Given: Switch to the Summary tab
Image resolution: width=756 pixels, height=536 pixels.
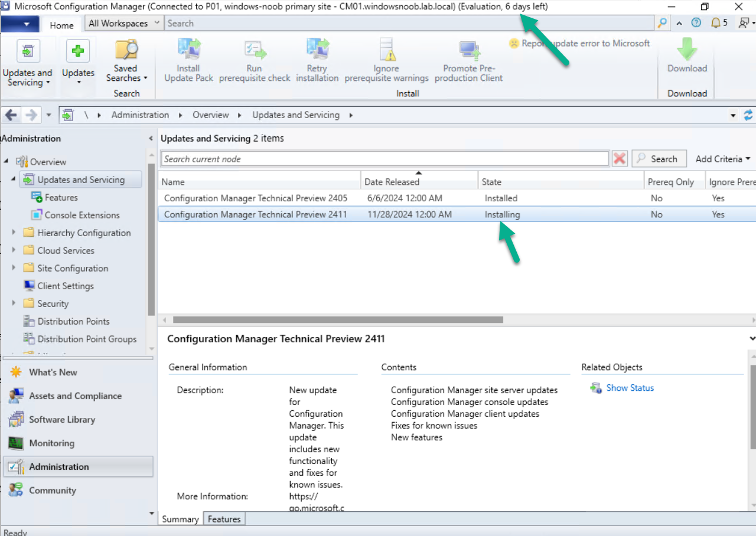Looking at the screenshot, I should coord(180,519).
